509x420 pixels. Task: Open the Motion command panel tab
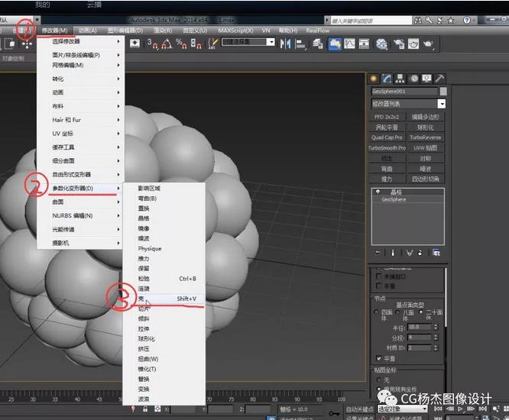coord(414,79)
